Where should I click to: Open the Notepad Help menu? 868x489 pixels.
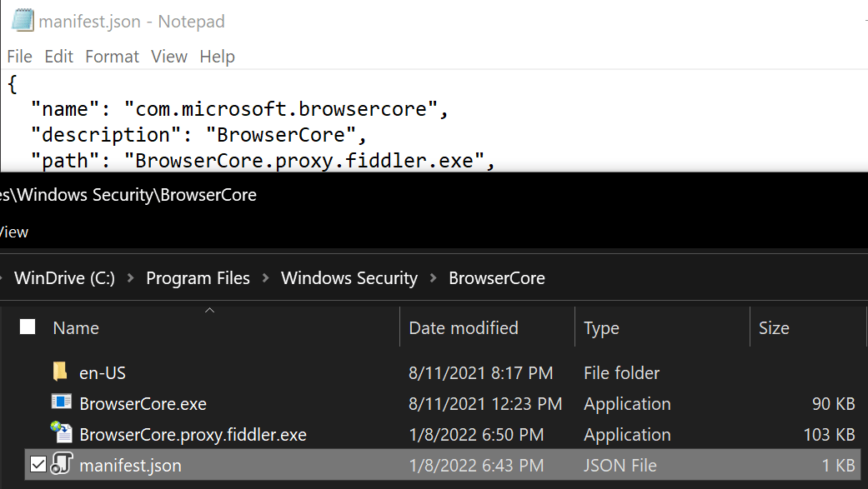point(217,57)
